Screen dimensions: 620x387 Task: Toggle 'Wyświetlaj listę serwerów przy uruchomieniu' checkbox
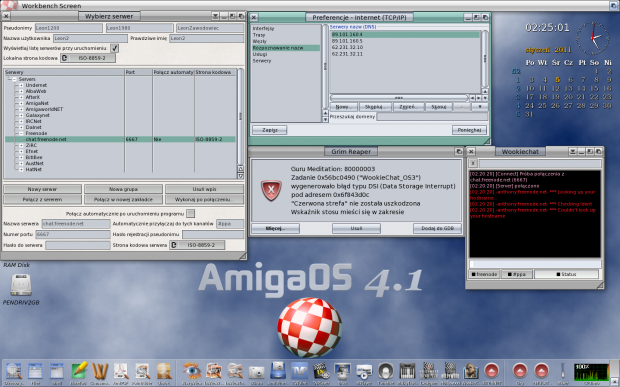pos(114,48)
